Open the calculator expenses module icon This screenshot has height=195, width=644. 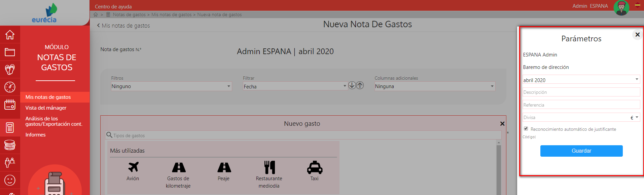coord(10,128)
